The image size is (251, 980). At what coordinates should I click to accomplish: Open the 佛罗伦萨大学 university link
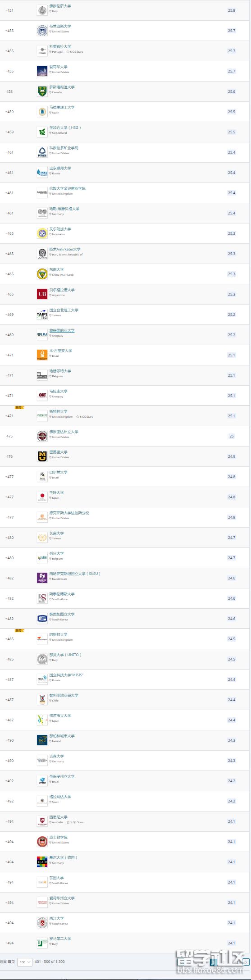point(60,6)
